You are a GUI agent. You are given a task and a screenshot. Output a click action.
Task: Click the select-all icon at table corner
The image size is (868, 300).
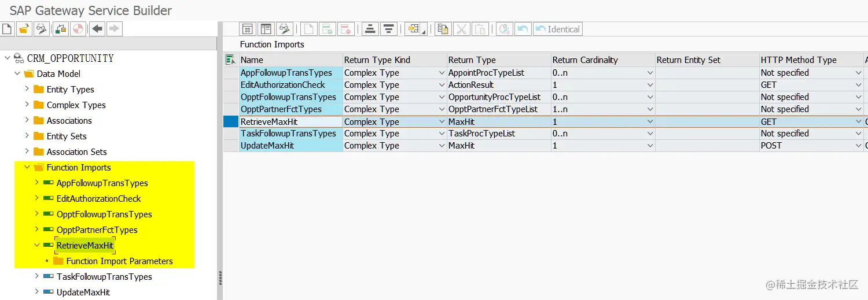tap(231, 60)
